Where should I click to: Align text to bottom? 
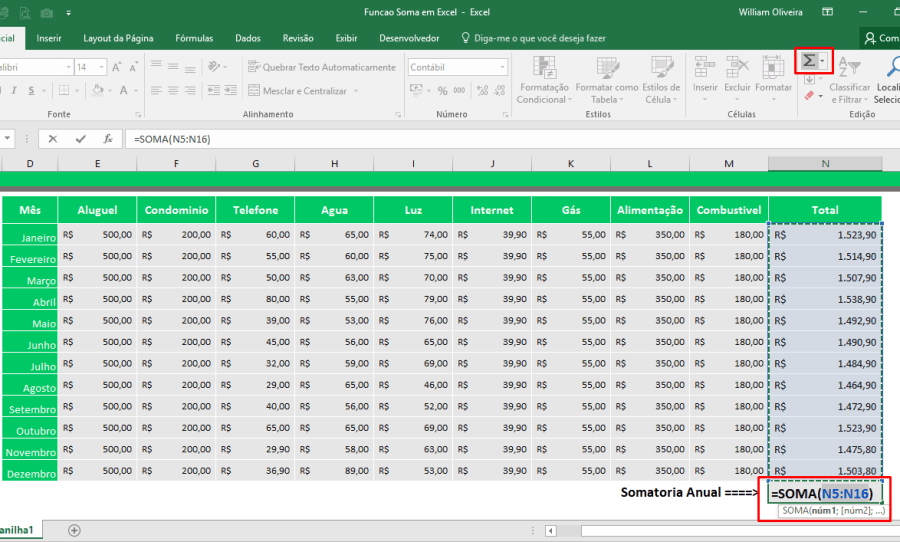pos(190,67)
